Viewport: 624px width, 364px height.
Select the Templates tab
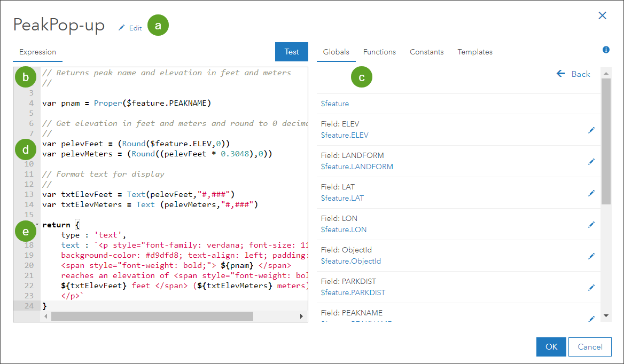474,52
